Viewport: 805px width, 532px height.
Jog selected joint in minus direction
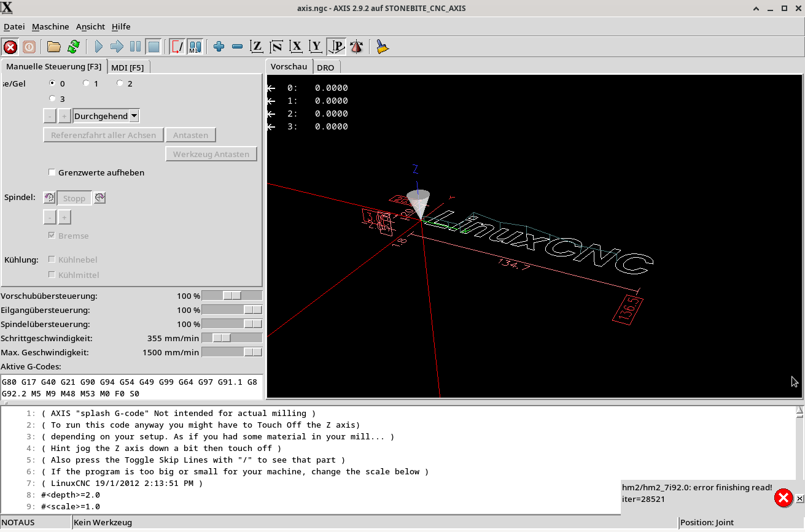click(x=50, y=116)
